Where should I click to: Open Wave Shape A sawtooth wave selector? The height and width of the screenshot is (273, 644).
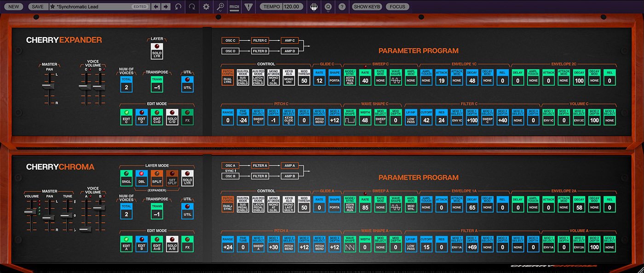click(350, 243)
